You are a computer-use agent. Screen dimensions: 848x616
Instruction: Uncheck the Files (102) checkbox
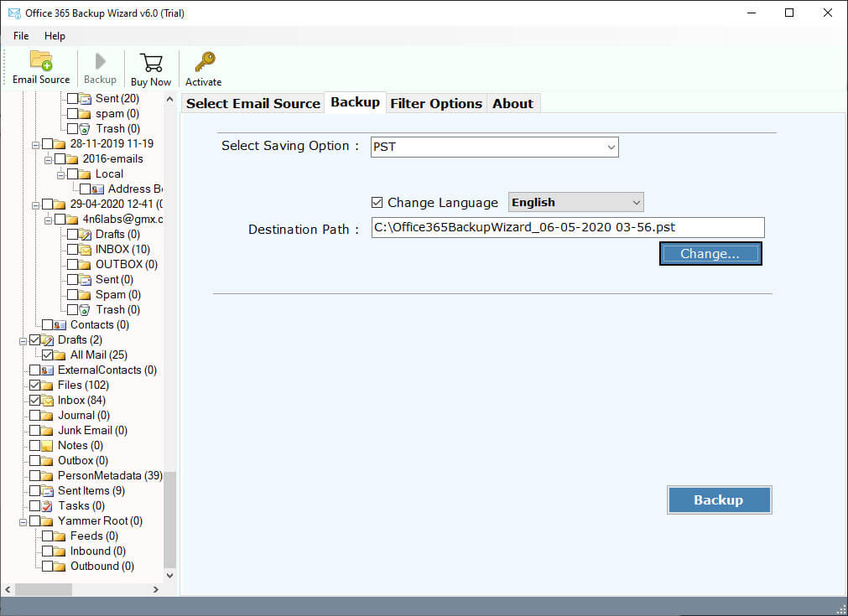click(x=34, y=386)
